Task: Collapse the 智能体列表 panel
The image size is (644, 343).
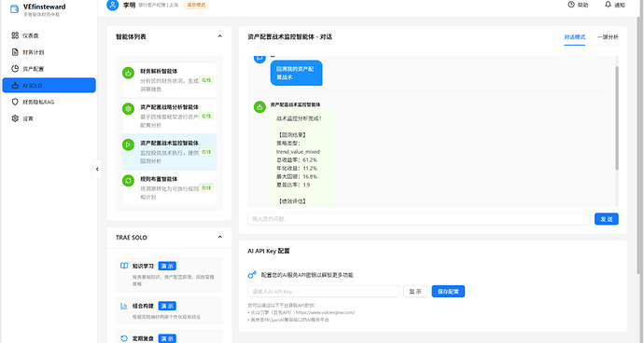Action: (x=219, y=36)
